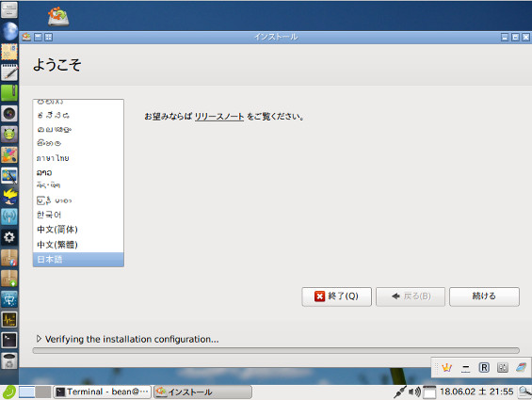
Task: Switch to Terminal - bean@ taskbar item
Action: 102,392
